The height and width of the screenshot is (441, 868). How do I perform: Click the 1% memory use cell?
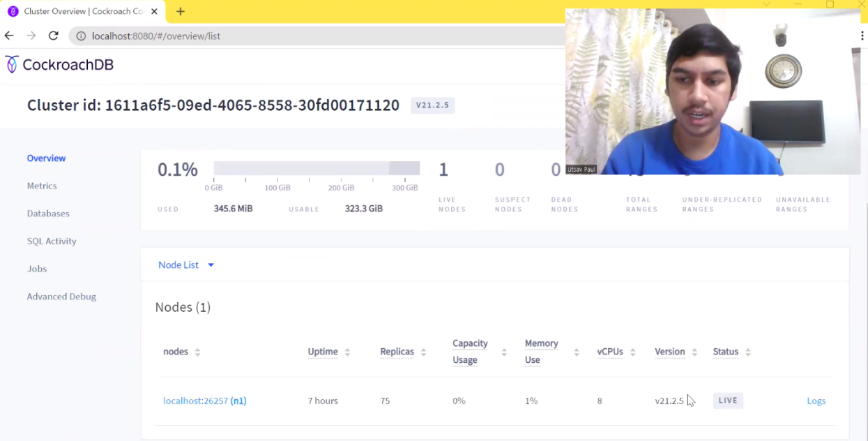(x=531, y=401)
